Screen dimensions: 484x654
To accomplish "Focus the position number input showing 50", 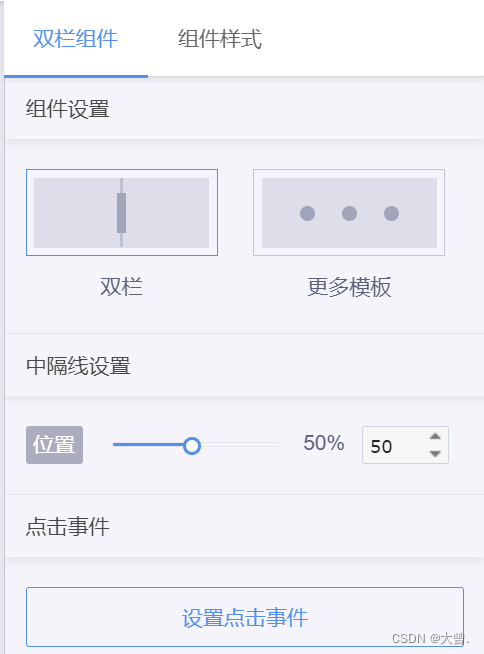I will click(x=396, y=445).
